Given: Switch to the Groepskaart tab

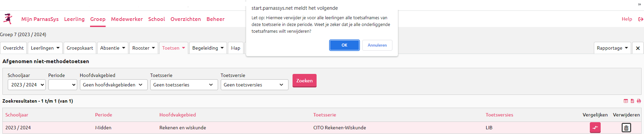Looking at the screenshot, I should pyautogui.click(x=80, y=48).
